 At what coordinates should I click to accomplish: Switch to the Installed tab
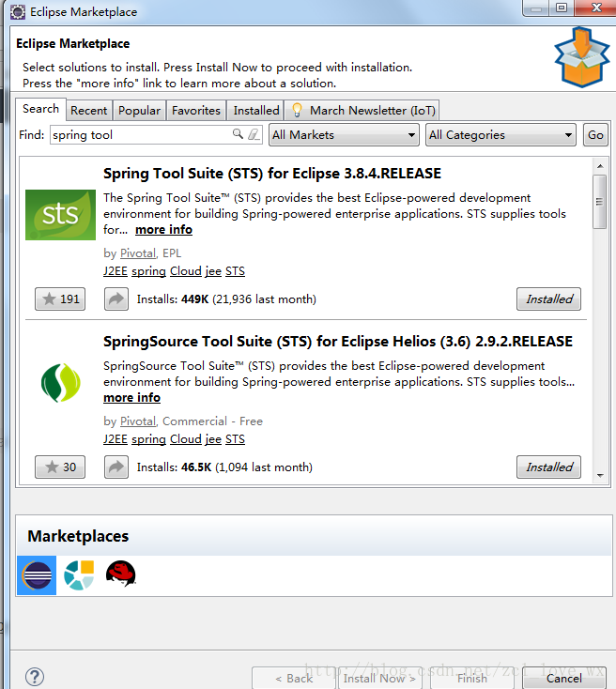click(x=256, y=110)
